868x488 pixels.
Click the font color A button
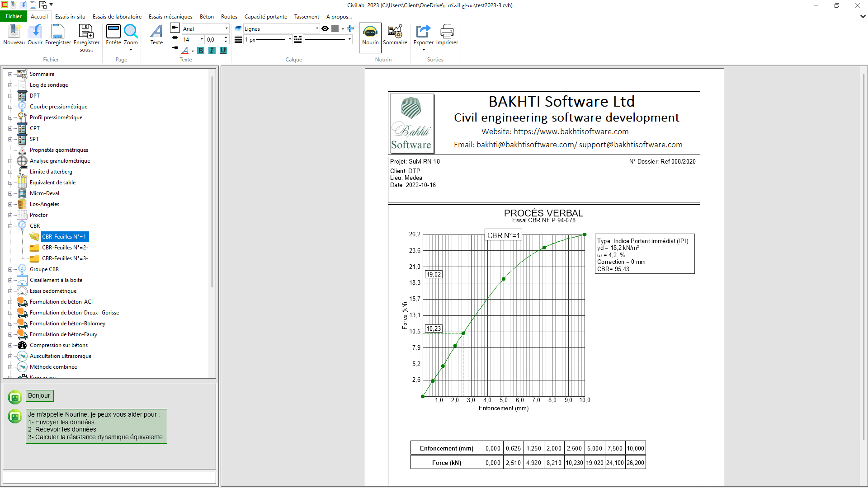click(185, 51)
